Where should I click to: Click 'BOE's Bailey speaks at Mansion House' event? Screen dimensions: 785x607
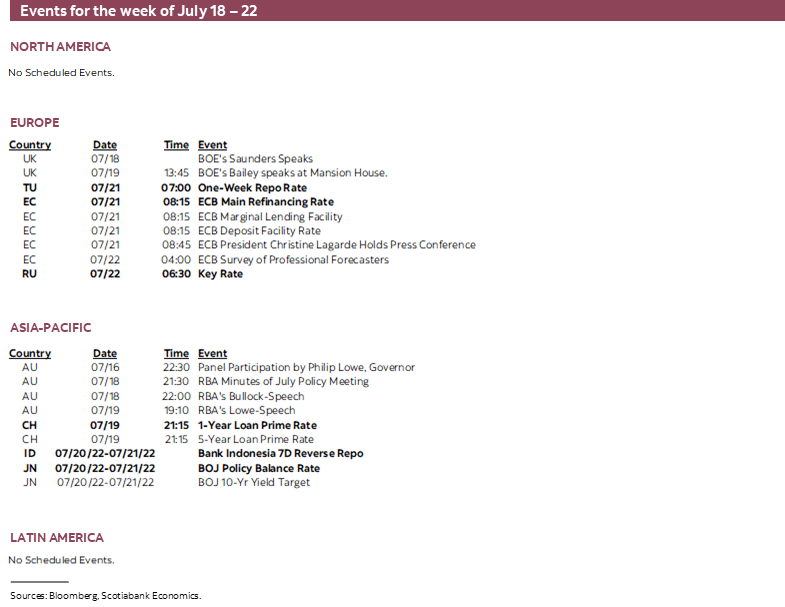pyautogui.click(x=292, y=173)
